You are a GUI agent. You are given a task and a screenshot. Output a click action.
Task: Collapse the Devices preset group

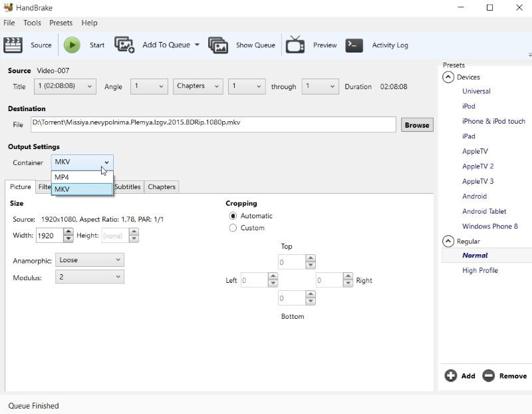point(448,77)
